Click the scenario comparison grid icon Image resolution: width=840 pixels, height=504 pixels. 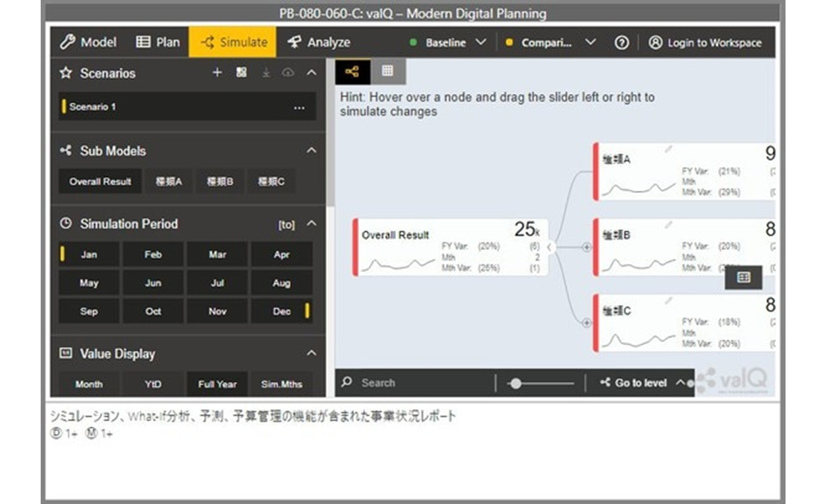pos(241,73)
